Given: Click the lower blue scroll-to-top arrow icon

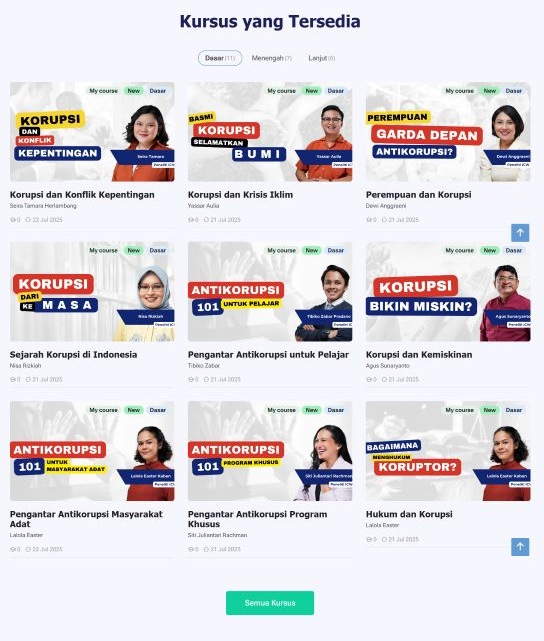Looking at the screenshot, I should coord(520,547).
